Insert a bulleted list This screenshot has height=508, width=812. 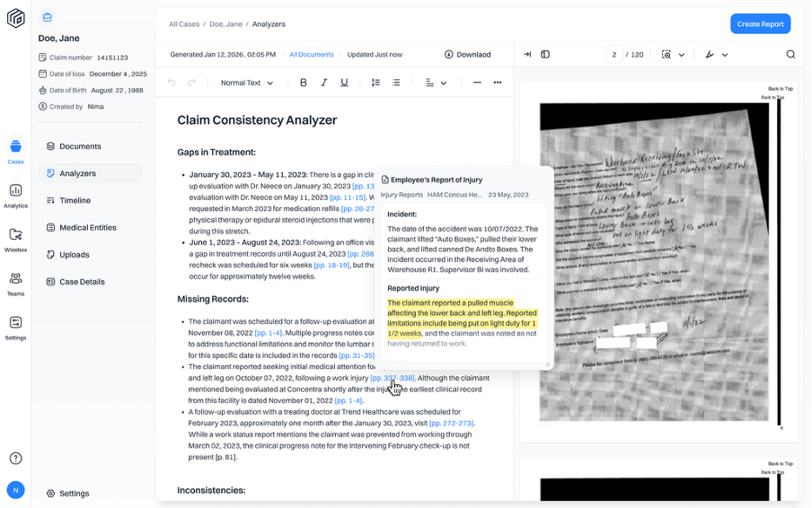396,83
